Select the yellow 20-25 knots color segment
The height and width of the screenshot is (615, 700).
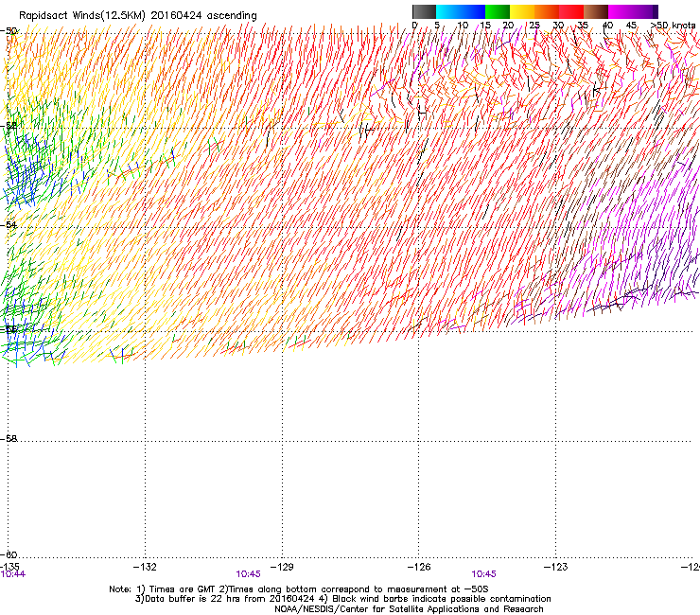point(522,11)
